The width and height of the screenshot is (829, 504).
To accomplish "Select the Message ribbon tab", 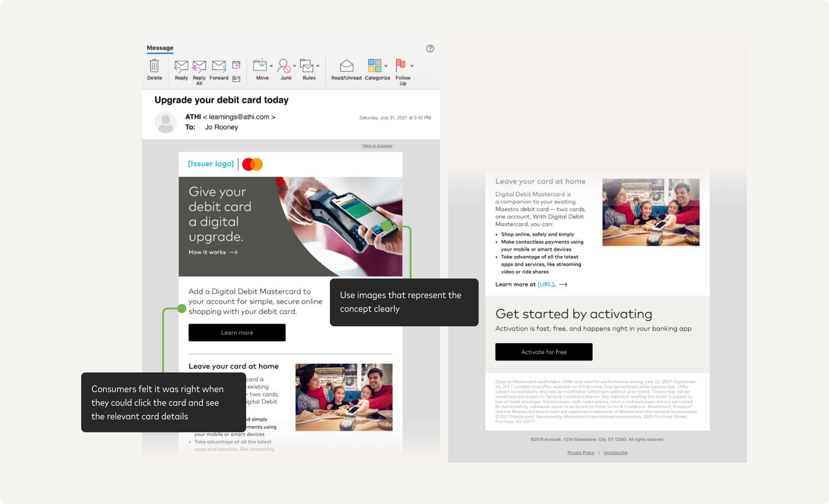I will 160,48.
